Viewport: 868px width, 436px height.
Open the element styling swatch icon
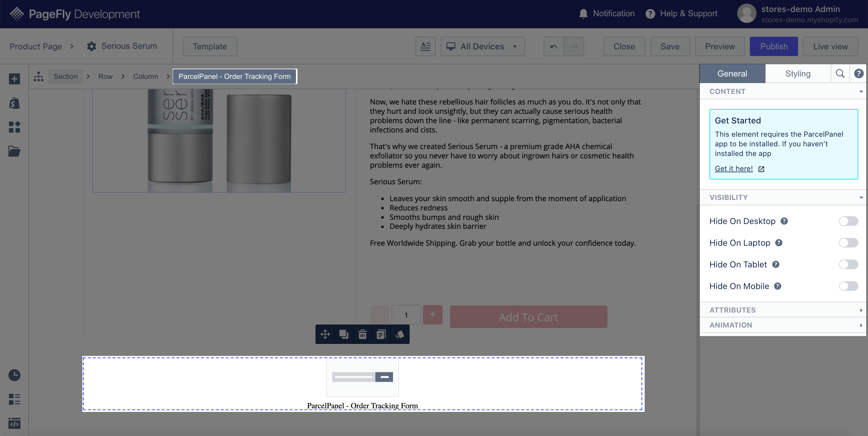[x=400, y=334]
